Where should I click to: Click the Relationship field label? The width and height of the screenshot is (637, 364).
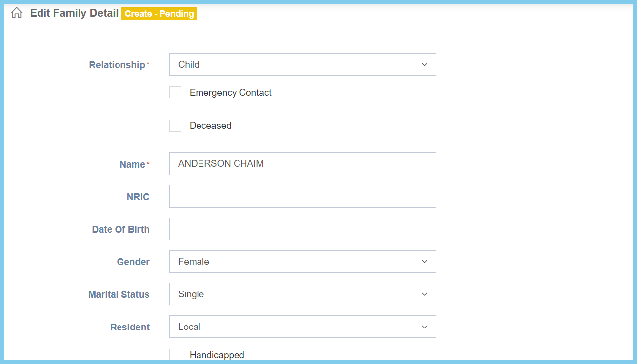117,65
